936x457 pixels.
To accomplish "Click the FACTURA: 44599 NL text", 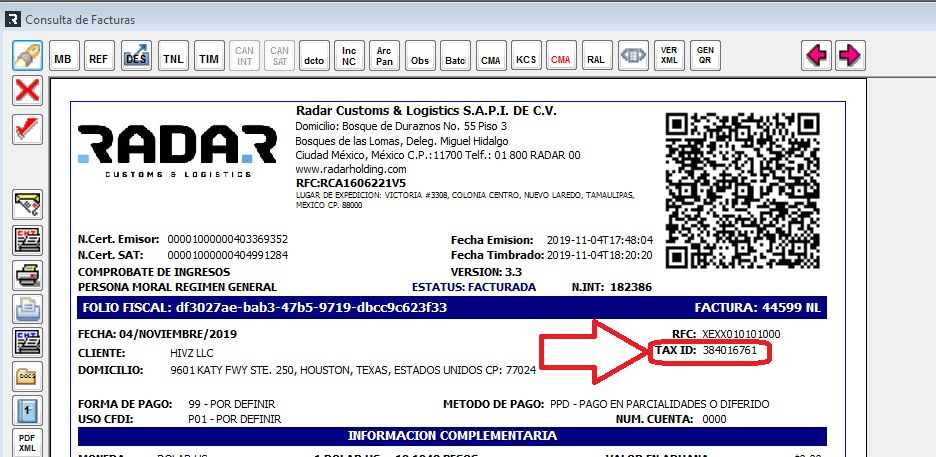I will pyautogui.click(x=758, y=308).
